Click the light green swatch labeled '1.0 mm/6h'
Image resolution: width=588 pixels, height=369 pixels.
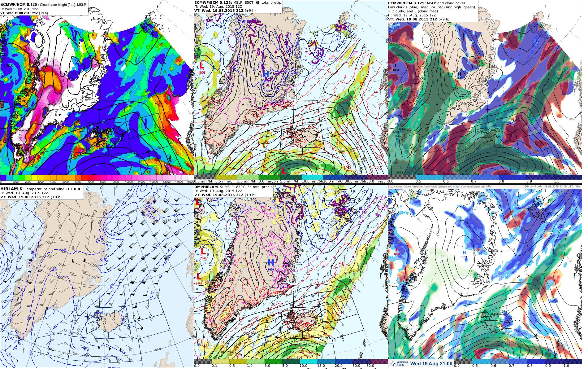coord(248,177)
